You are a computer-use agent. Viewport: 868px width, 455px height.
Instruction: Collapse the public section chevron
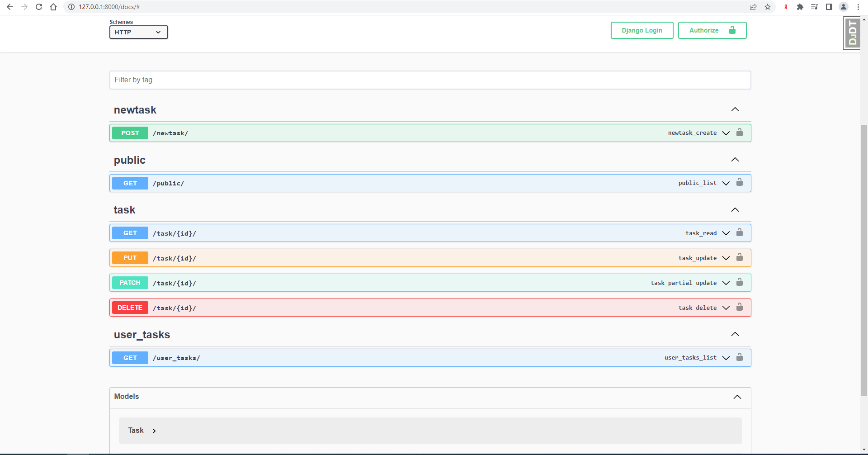coord(735,160)
